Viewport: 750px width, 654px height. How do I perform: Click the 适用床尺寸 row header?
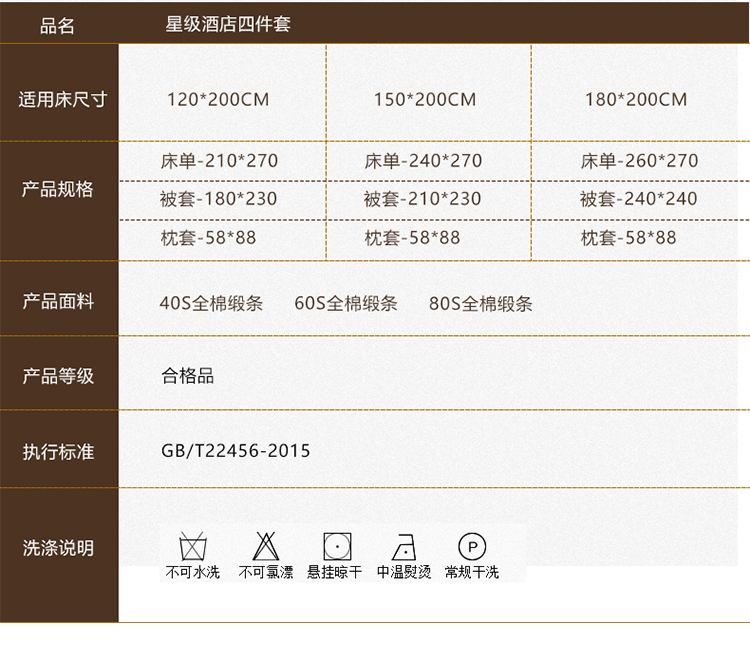tap(62, 99)
